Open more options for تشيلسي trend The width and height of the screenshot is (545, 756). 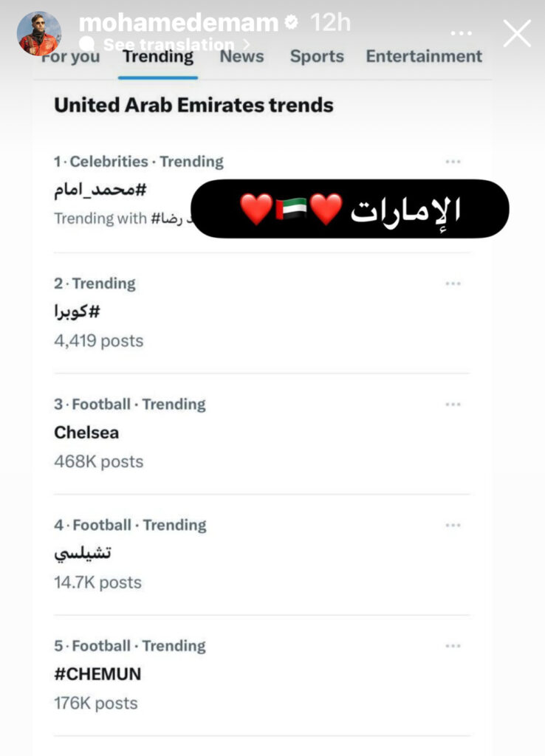tap(453, 525)
